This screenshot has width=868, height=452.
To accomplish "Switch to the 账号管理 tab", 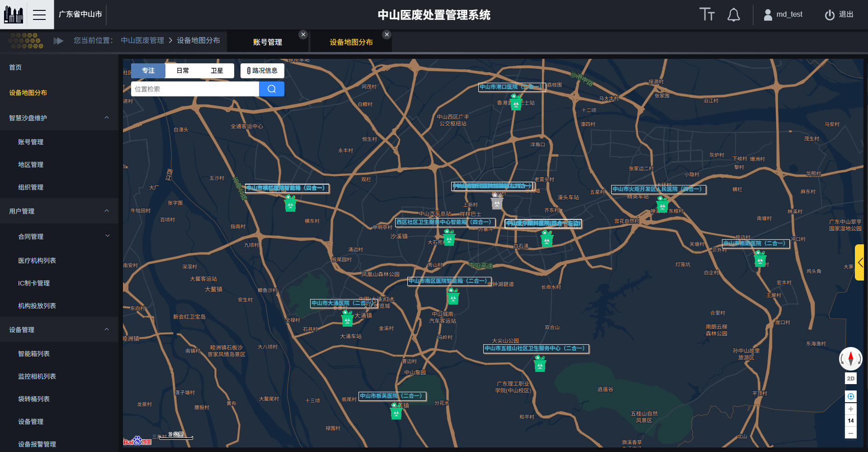I will click(x=267, y=42).
